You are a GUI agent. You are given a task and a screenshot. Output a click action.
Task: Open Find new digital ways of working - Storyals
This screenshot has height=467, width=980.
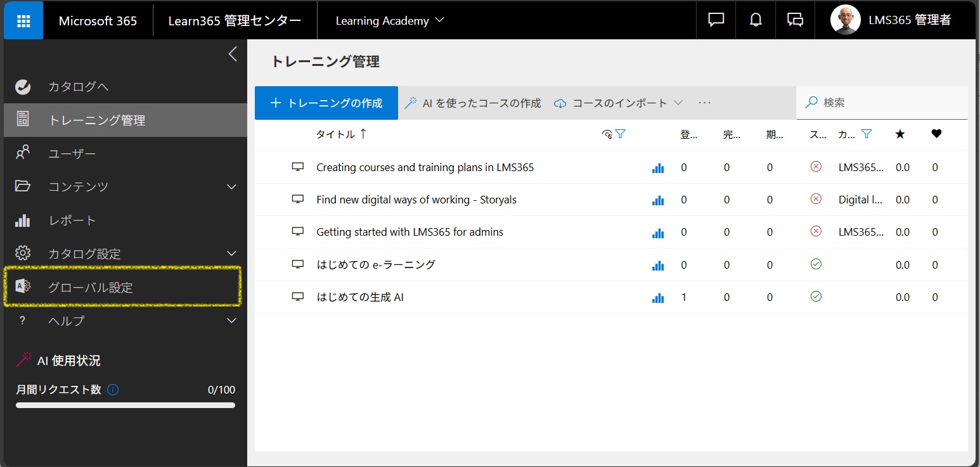[x=416, y=200]
